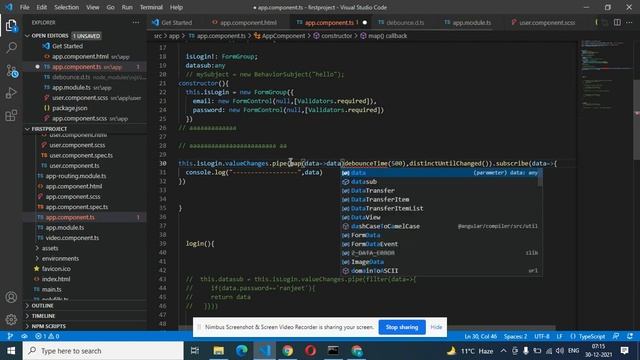Open Explorer more actions ellipsis
This screenshot has width=640, height=360.
pyautogui.click(x=136, y=22)
